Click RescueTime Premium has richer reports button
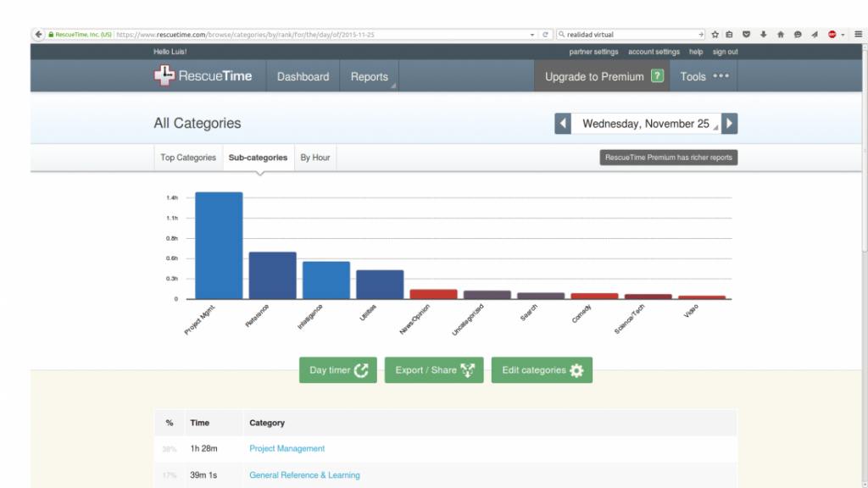The height and width of the screenshot is (488, 868). 669,158
